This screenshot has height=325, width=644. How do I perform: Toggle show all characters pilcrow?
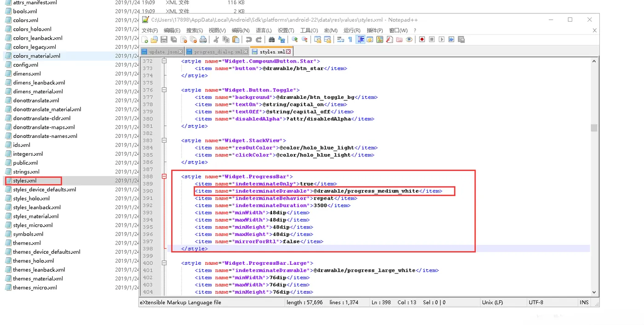tap(350, 40)
